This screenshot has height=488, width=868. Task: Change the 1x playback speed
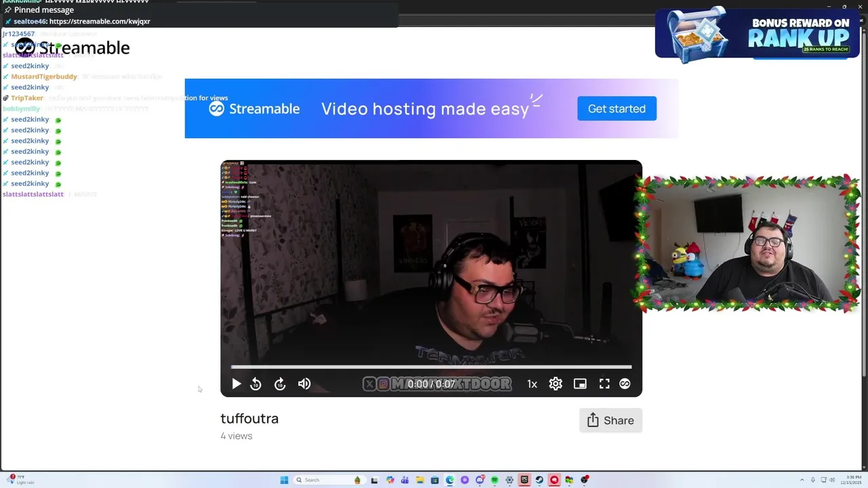tap(532, 384)
